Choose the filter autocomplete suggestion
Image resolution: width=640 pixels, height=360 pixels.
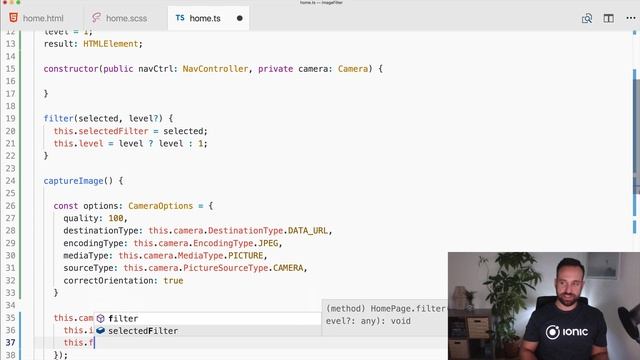click(x=207, y=318)
